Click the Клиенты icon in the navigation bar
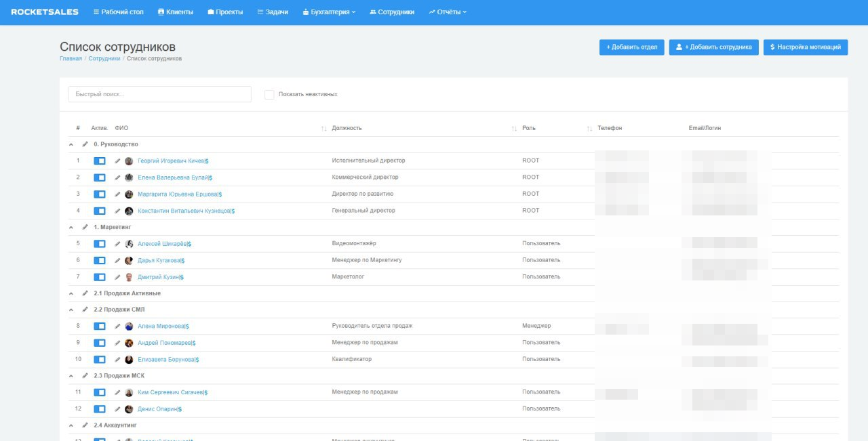 160,11
